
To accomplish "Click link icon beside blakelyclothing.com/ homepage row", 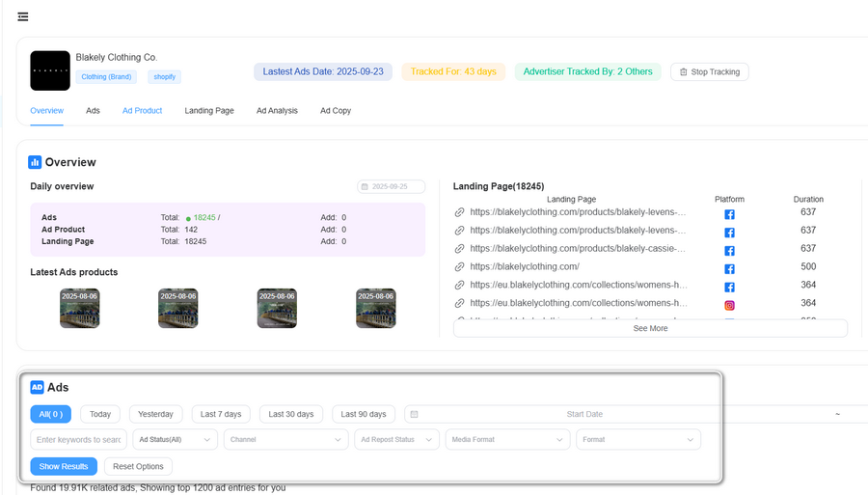I will coord(459,267).
